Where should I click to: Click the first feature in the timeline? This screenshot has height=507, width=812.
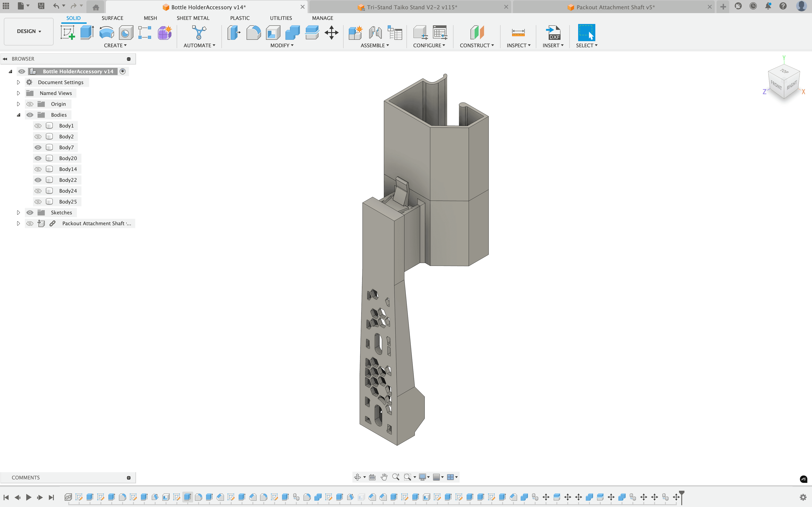tap(68, 497)
